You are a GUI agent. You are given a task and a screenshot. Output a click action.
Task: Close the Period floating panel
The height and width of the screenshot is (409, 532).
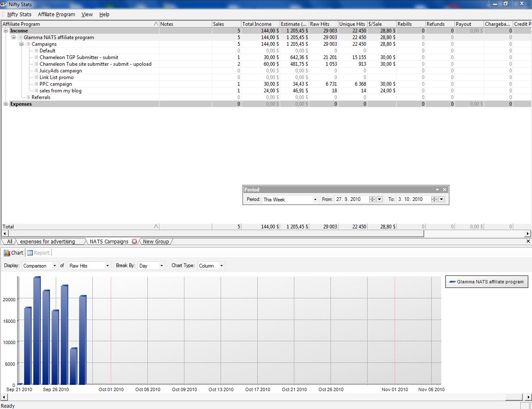tap(445, 190)
